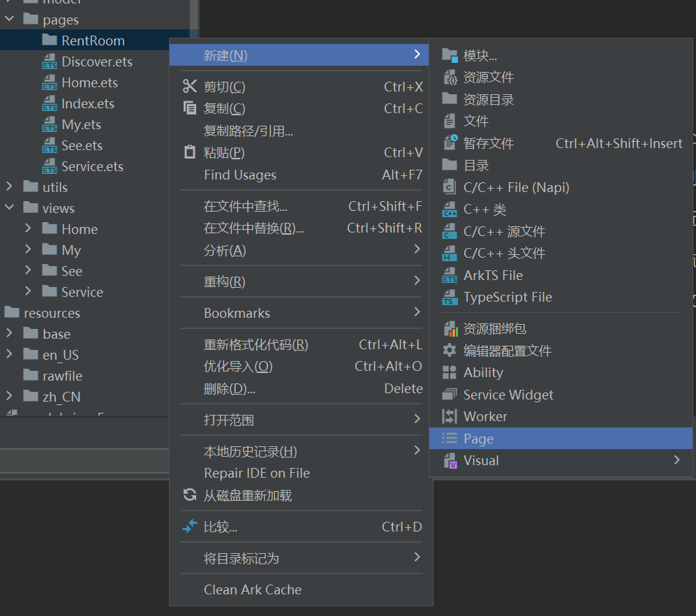Choose 复制路径/引用... from context menu
This screenshot has height=616, width=696.
(x=301, y=131)
